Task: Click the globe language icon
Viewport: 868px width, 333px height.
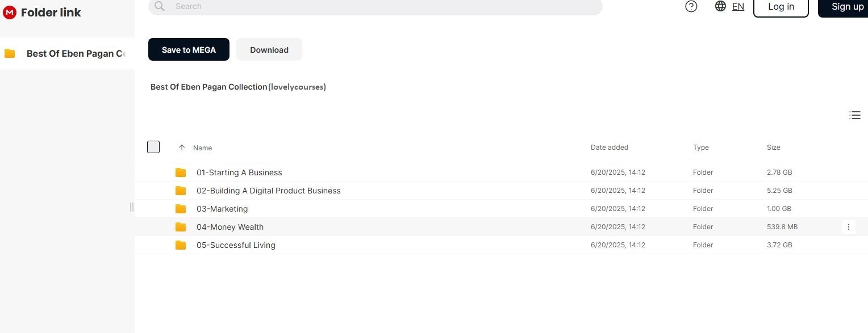Action: [720, 6]
